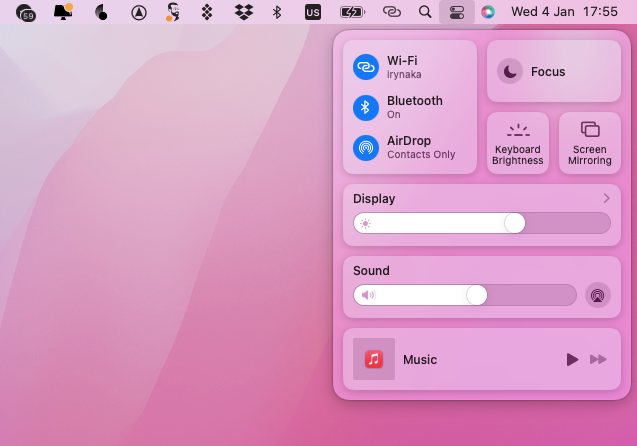The width and height of the screenshot is (637, 446).
Task: Click the battery status icon
Action: [x=352, y=12]
